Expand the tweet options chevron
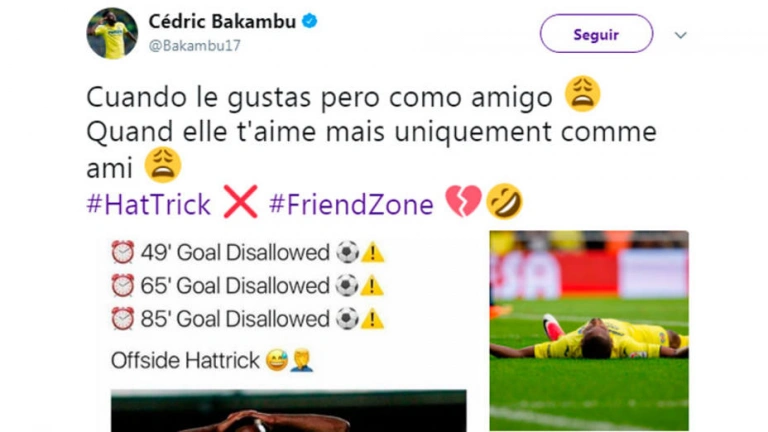Viewport: 768px width, 432px height. pyautogui.click(x=680, y=35)
